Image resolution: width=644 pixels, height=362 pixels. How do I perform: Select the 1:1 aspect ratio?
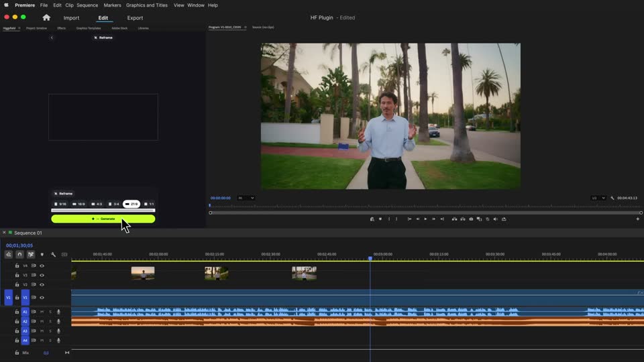pos(149,204)
